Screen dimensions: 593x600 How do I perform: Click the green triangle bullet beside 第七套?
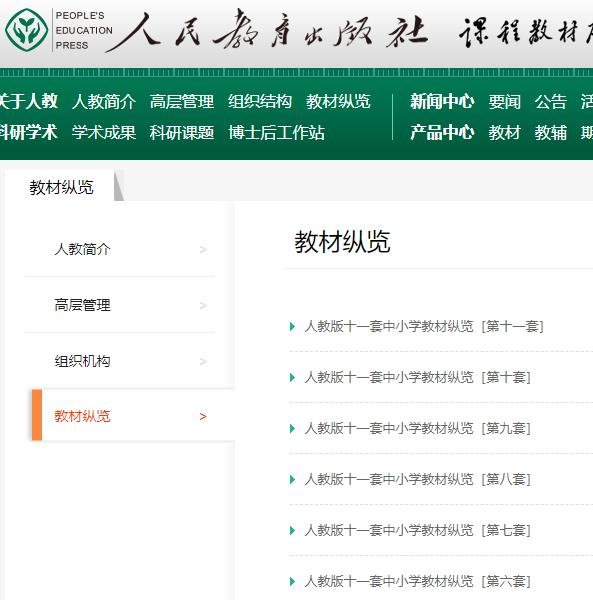click(x=293, y=530)
